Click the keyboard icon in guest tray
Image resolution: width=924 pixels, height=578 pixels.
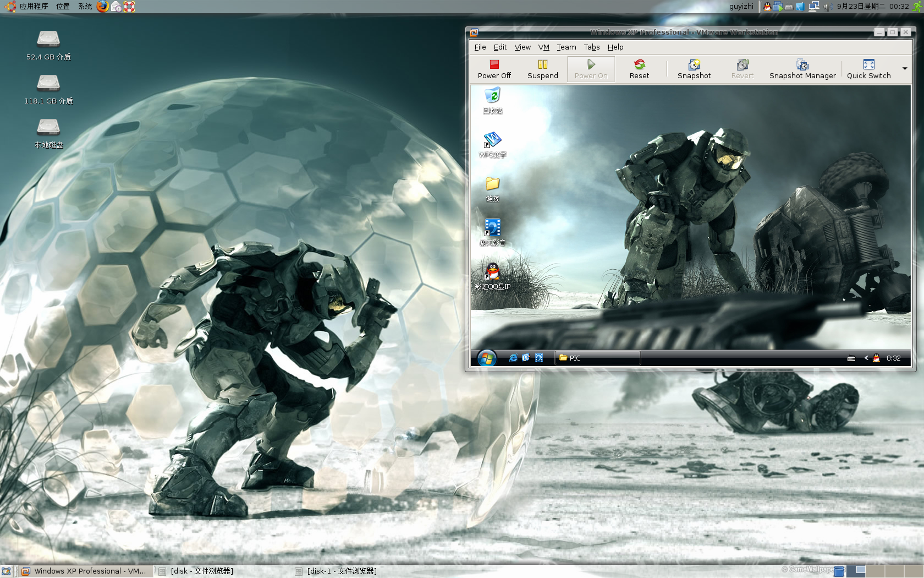(x=851, y=358)
